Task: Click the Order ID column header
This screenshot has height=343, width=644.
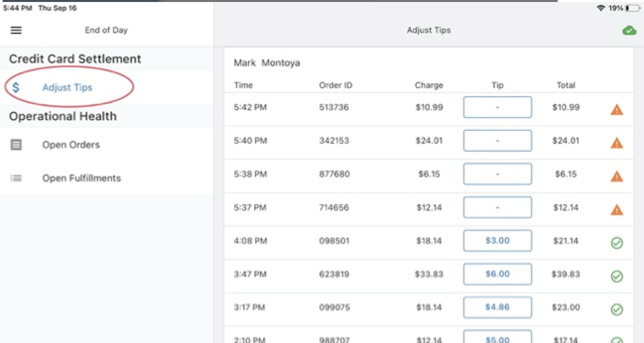Action: point(335,85)
